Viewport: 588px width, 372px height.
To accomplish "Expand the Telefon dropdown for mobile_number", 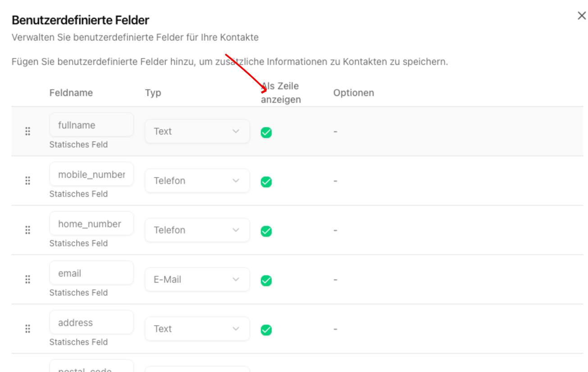I will pyautogui.click(x=197, y=180).
